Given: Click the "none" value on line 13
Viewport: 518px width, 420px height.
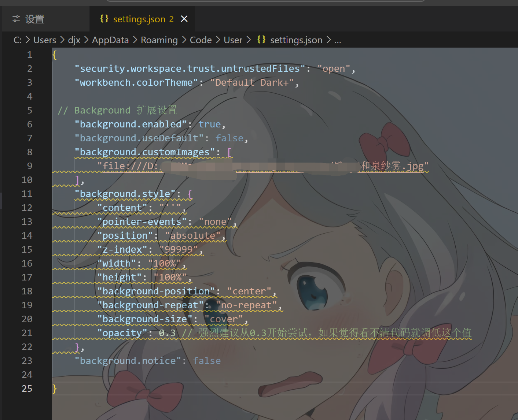Looking at the screenshot, I should [216, 222].
